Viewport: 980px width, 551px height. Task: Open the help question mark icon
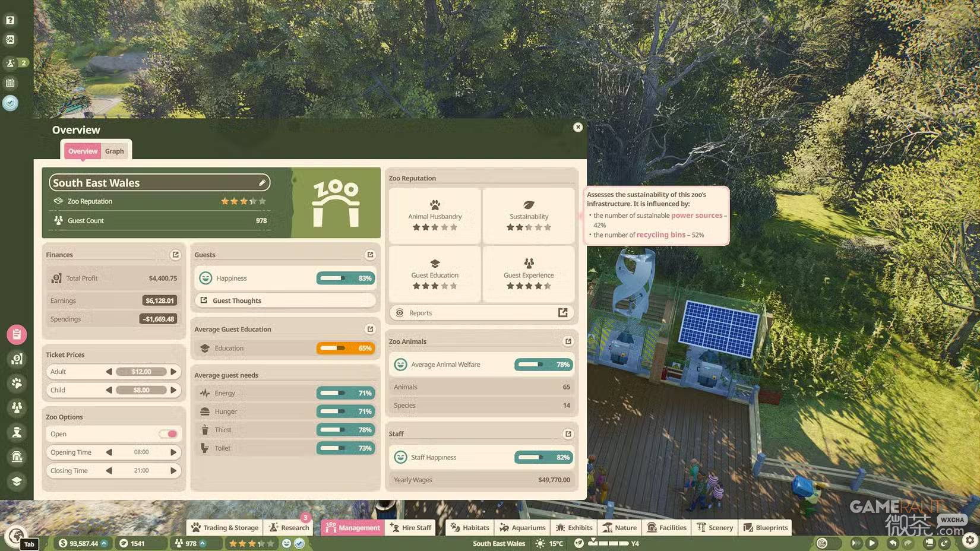point(10,20)
